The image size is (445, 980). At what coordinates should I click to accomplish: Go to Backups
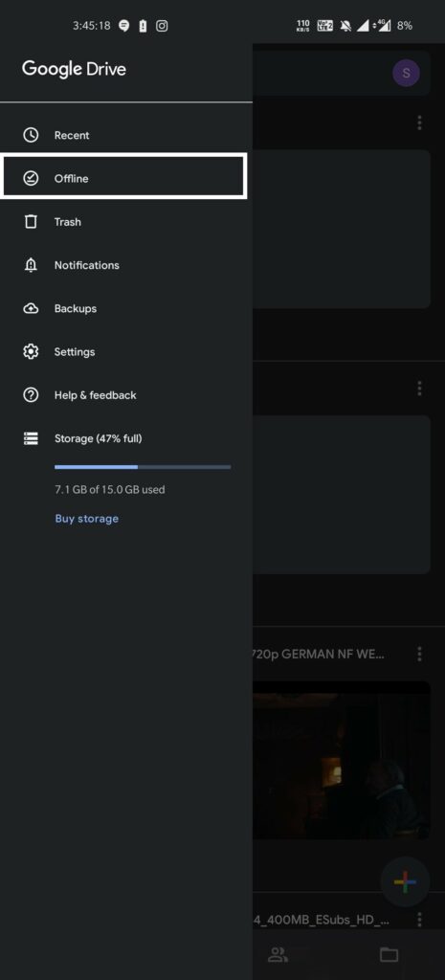pos(126,309)
